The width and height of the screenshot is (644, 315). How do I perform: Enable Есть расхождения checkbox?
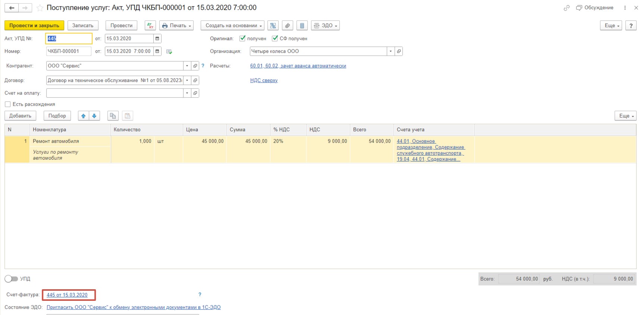tap(7, 104)
